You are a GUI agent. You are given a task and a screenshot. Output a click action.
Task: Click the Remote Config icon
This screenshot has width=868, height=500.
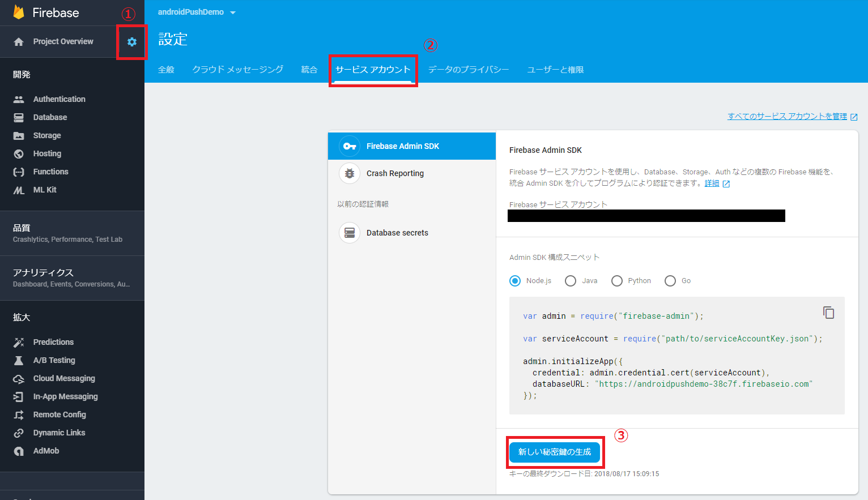click(x=19, y=414)
